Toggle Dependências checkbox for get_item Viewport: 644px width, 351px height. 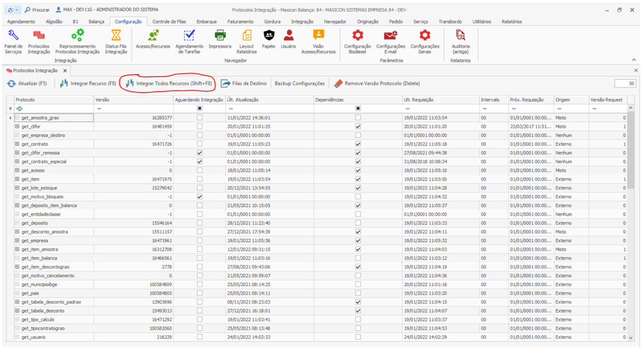(x=358, y=179)
